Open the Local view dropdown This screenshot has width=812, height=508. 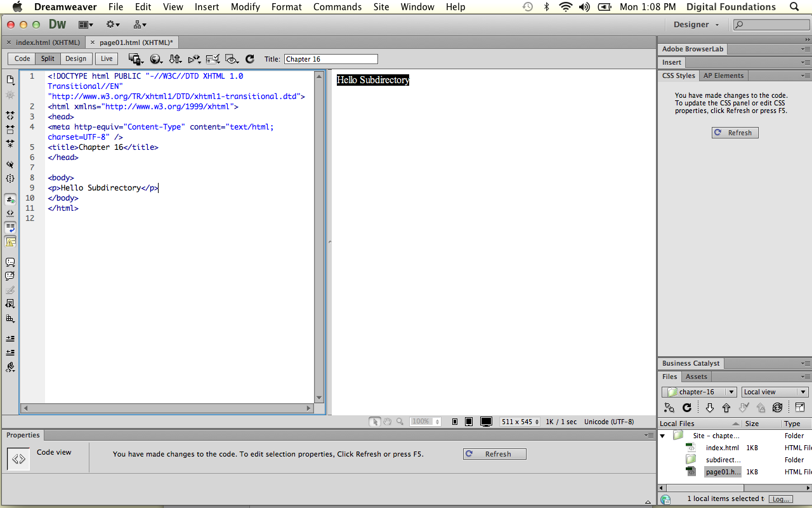tap(775, 392)
